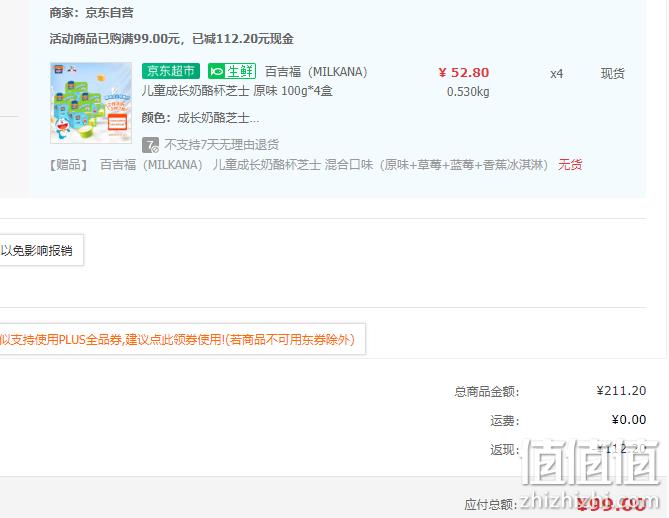This screenshot has width=669, height=518.
Task: Open 儿童成长奶酪杯芝士 原味 100g*4盒 link
Action: 237,91
